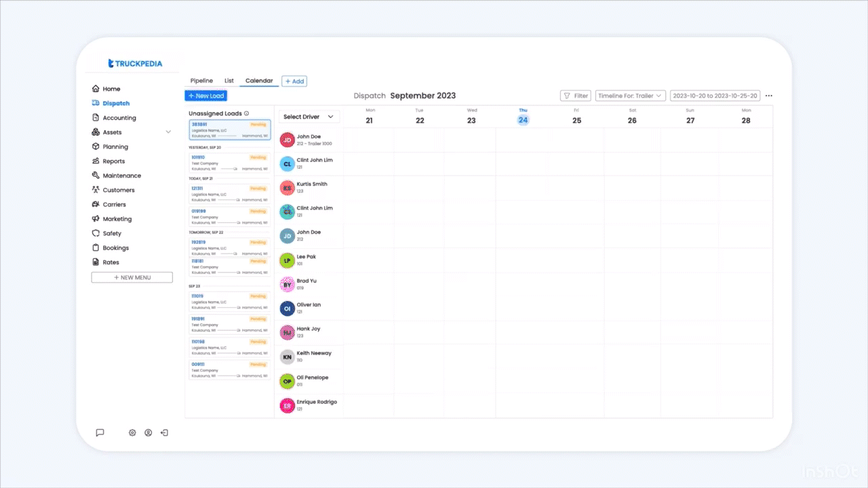The width and height of the screenshot is (868, 488).
Task: Click the info icon beside Unassigned Loads
Action: pos(246,114)
